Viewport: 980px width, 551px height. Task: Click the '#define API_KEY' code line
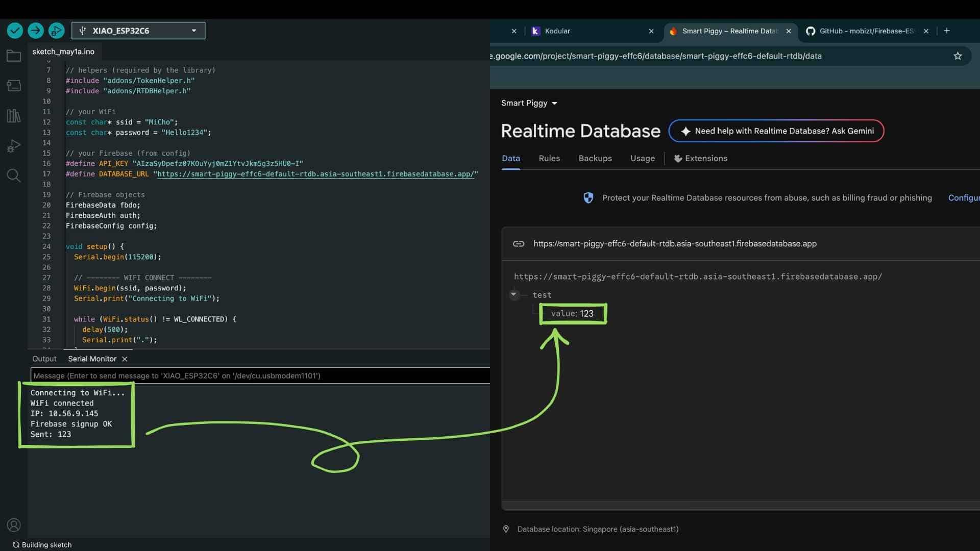click(184, 164)
